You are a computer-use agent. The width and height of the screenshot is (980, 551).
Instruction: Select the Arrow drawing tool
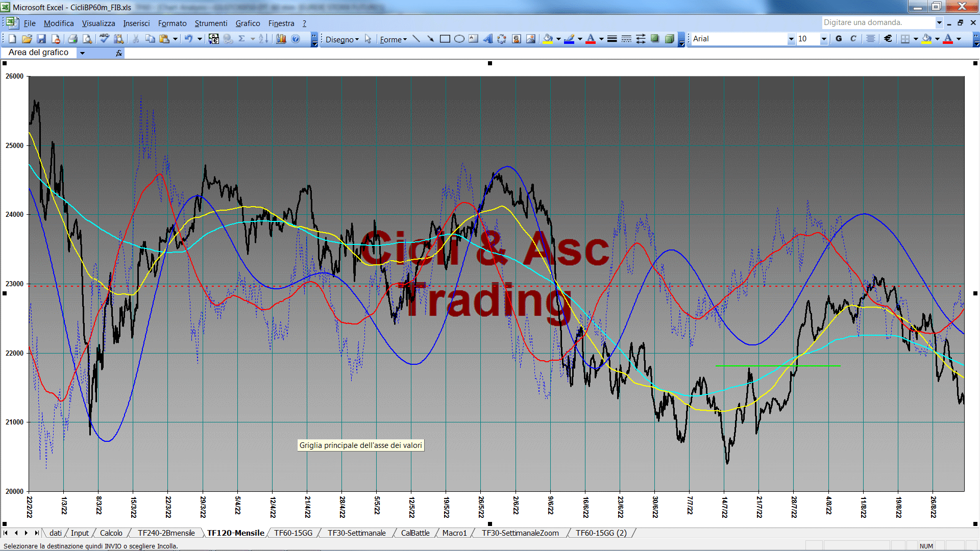(430, 39)
